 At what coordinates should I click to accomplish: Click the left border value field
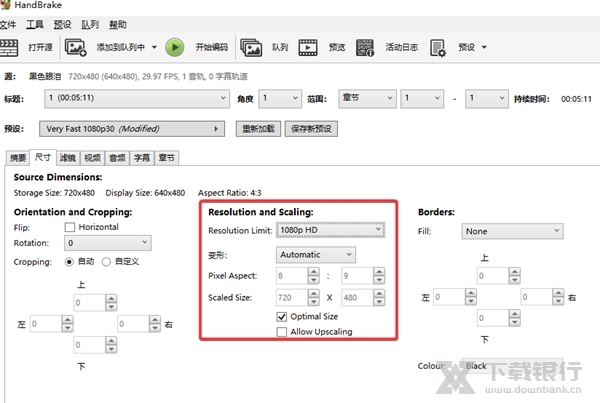coord(450,297)
